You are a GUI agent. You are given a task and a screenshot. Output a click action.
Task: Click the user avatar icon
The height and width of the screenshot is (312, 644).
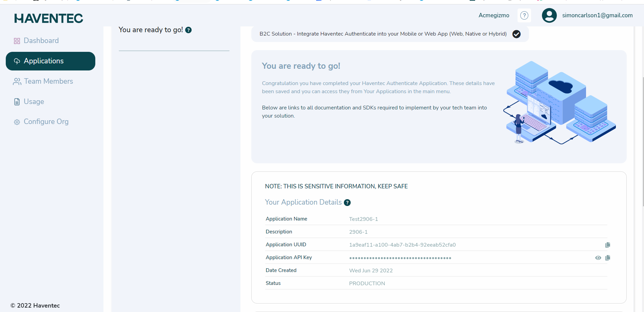pyautogui.click(x=549, y=15)
